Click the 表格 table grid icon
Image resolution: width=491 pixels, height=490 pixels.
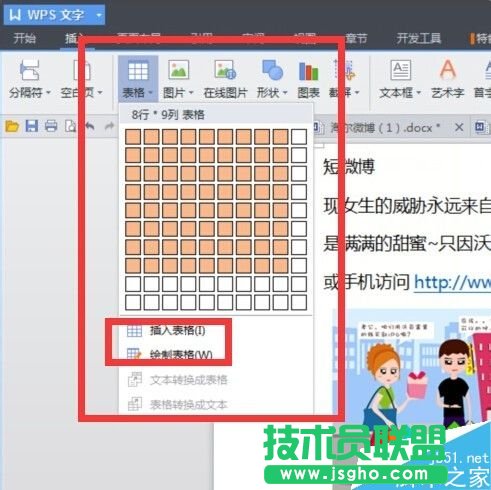click(138, 71)
